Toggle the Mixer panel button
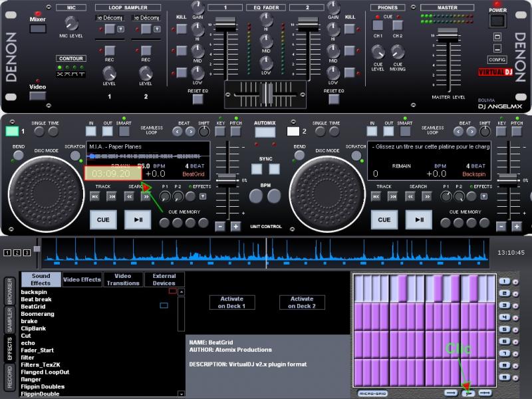Viewport: 532px width, 399px height. coord(38,29)
